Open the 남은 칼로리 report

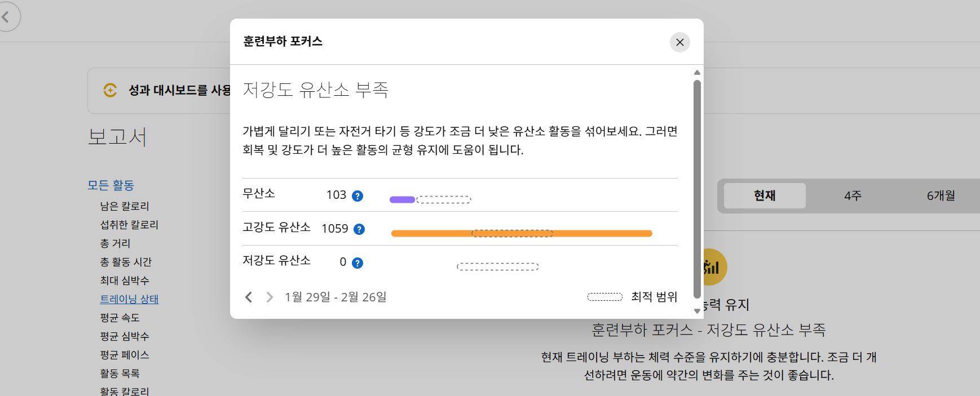(125, 206)
